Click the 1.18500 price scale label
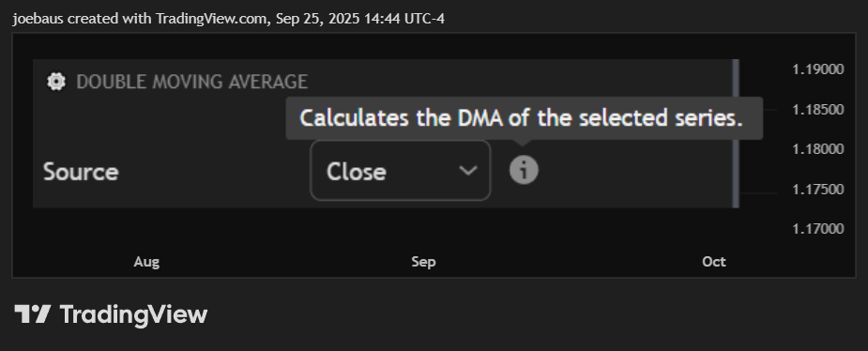 point(818,110)
